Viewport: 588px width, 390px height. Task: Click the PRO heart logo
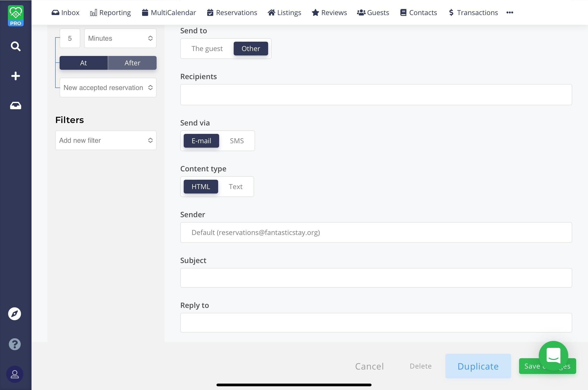coord(16,16)
